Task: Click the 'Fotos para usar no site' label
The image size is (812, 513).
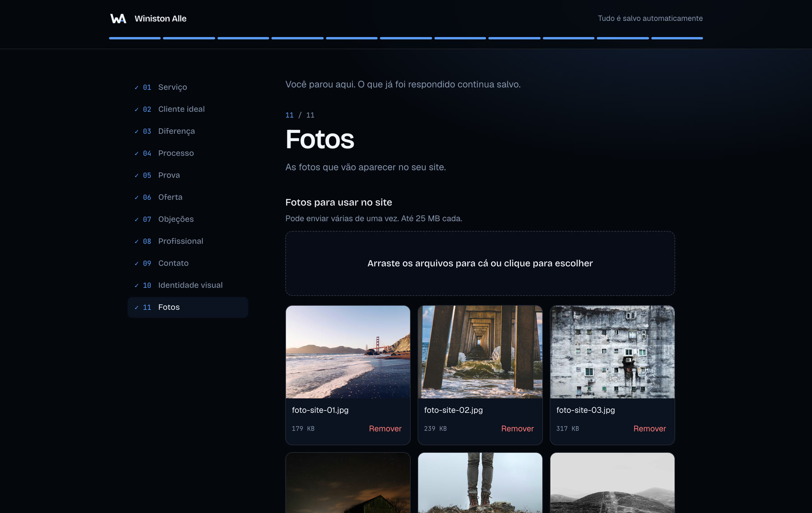Action: (x=339, y=202)
